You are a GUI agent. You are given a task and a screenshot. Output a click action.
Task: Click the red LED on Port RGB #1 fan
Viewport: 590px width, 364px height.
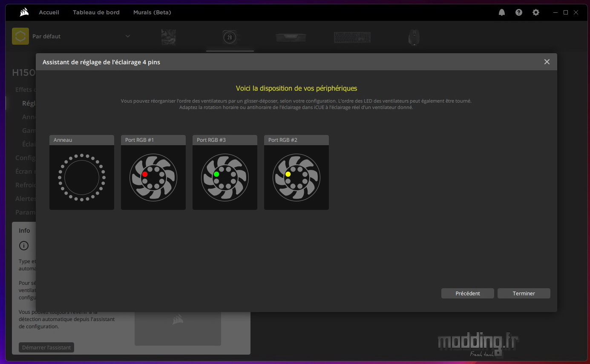145,174
